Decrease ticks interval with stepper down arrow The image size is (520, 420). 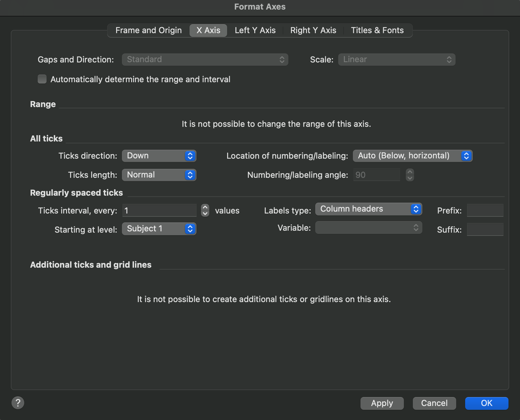point(205,214)
